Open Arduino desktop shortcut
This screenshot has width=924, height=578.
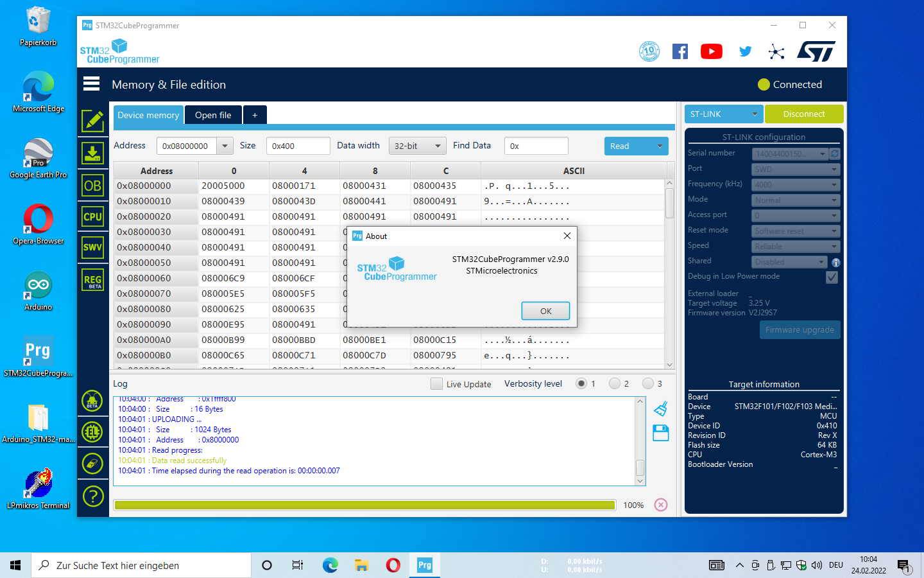38,291
